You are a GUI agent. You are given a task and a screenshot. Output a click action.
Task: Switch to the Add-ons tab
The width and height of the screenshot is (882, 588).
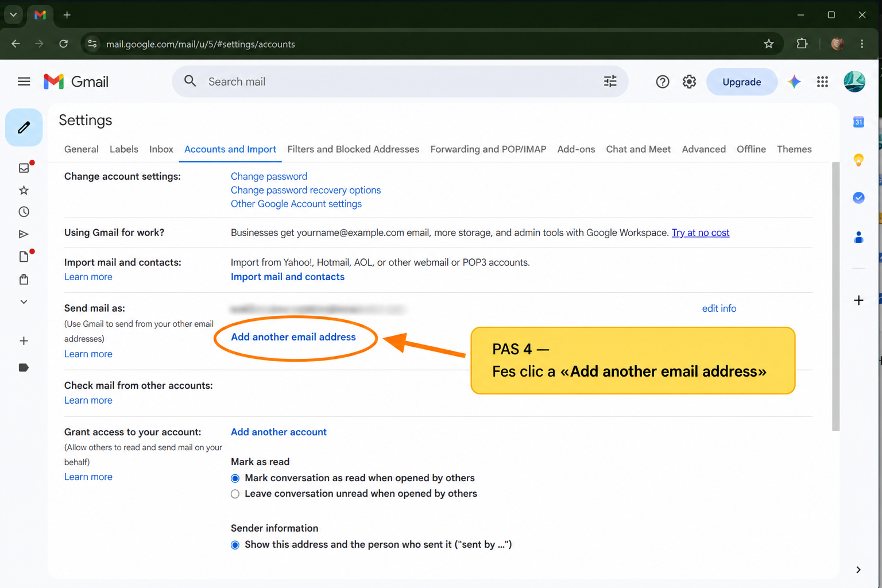point(576,149)
